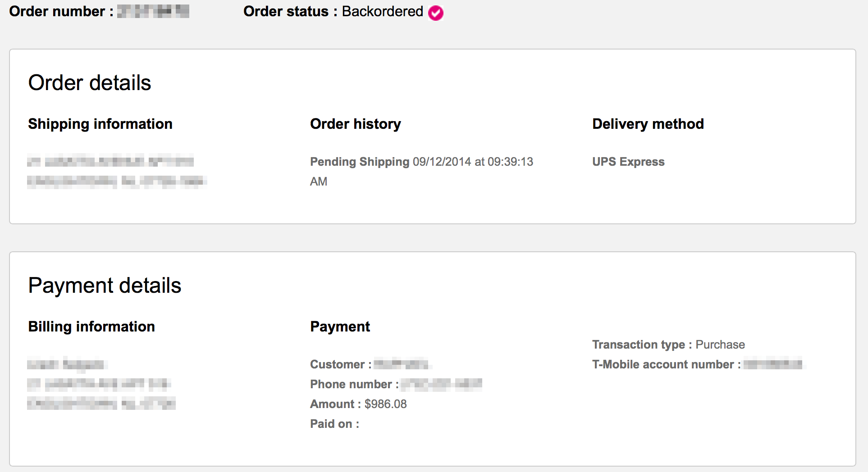The image size is (868, 472).
Task: Click the Pending Shipping history entry
Action: (360, 162)
